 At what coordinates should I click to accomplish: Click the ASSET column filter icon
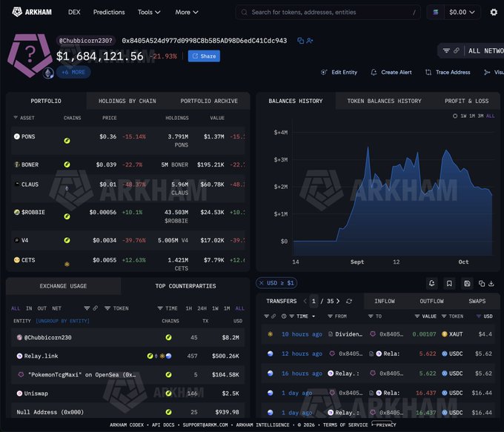tap(16, 118)
